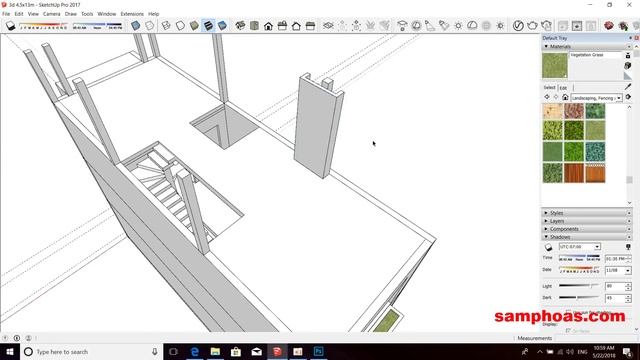This screenshot has width=640, height=360.
Task: Toggle the On faces checkbox
Action: pyautogui.click(x=568, y=331)
